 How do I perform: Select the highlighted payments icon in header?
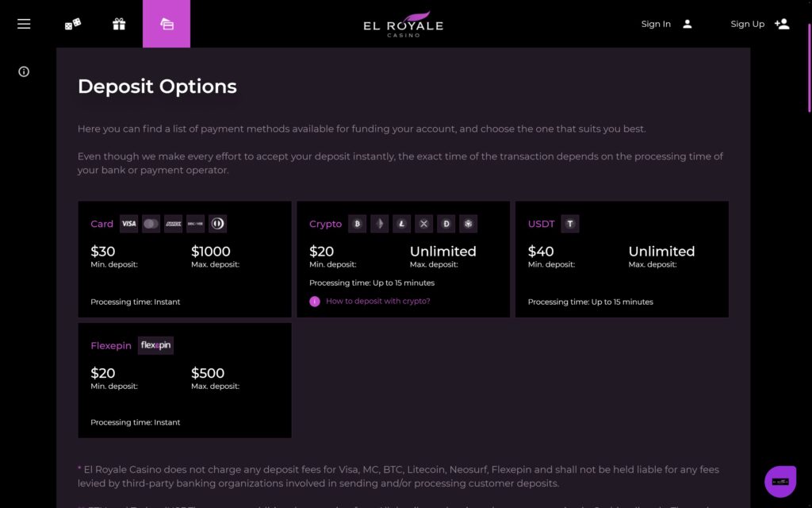point(167,24)
